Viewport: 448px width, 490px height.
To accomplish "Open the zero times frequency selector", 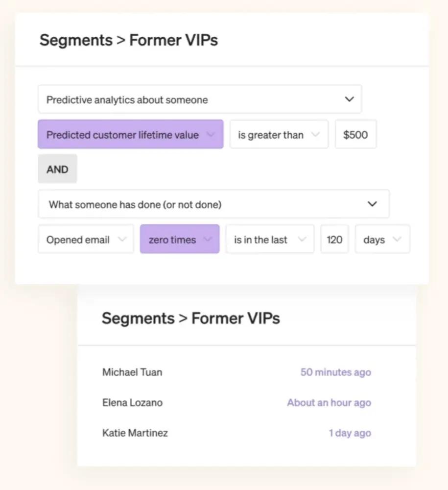I will click(179, 239).
